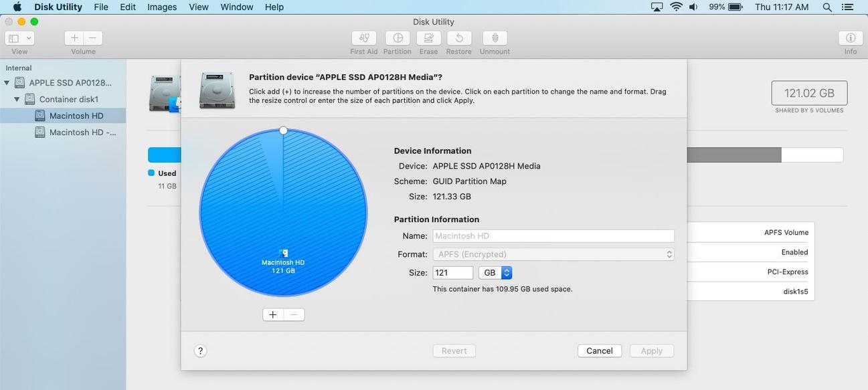Click the Enabled value in info table
The width and height of the screenshot is (868, 390).
tap(795, 252)
